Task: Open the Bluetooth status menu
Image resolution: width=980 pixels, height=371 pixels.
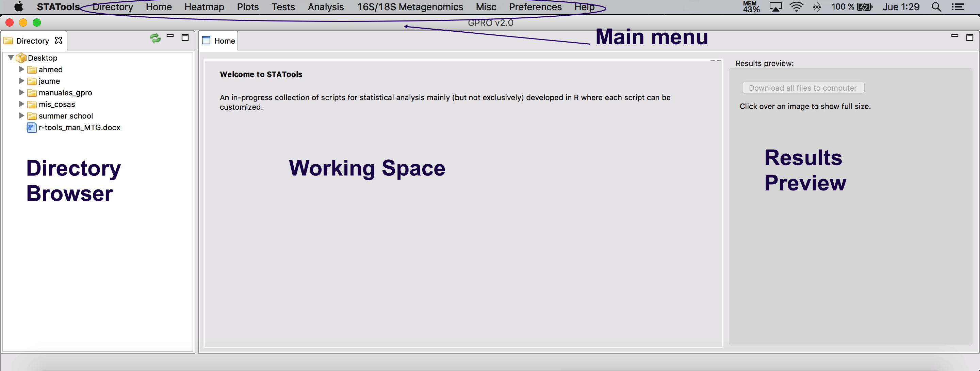Action: click(x=816, y=7)
